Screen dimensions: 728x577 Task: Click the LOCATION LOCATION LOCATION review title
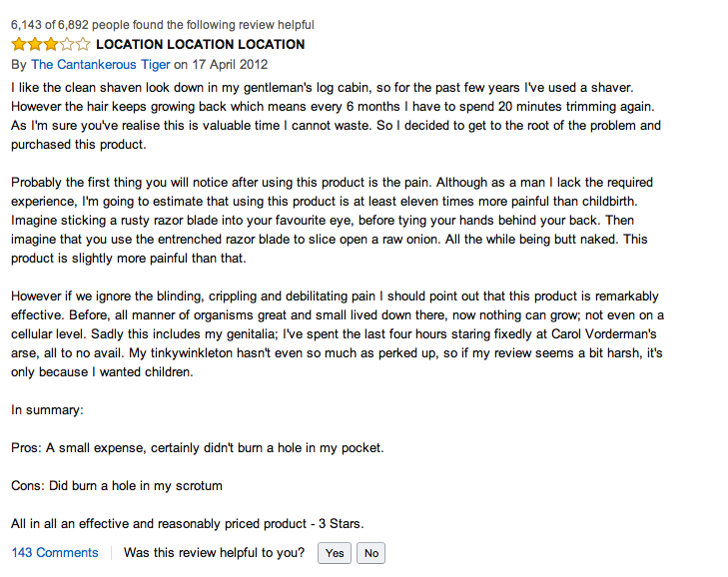[x=200, y=45]
